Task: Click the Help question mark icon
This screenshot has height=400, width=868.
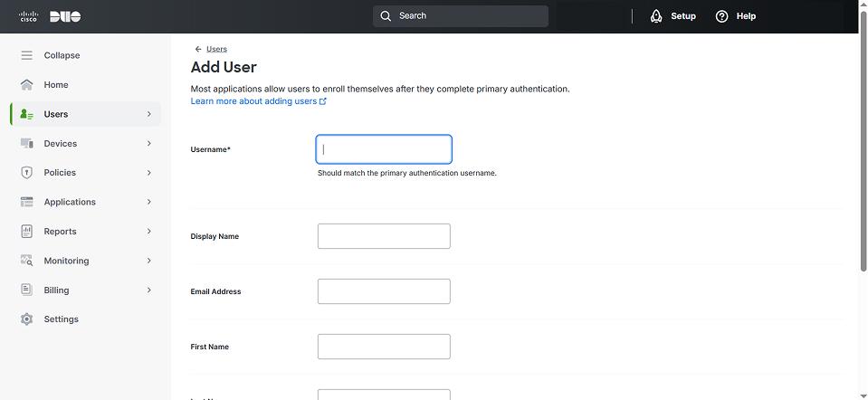Action: (722, 16)
